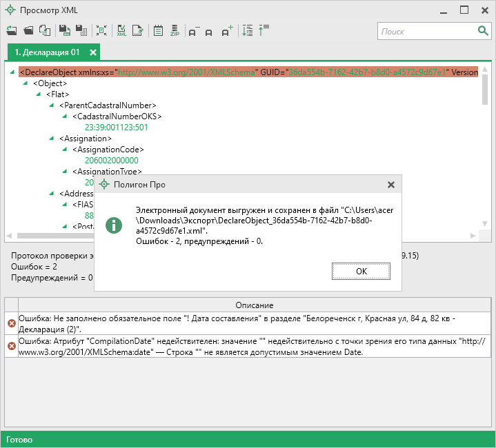Switch to the '1. Декларация 01' tab
The height and width of the screenshot is (448, 496).
[47, 52]
